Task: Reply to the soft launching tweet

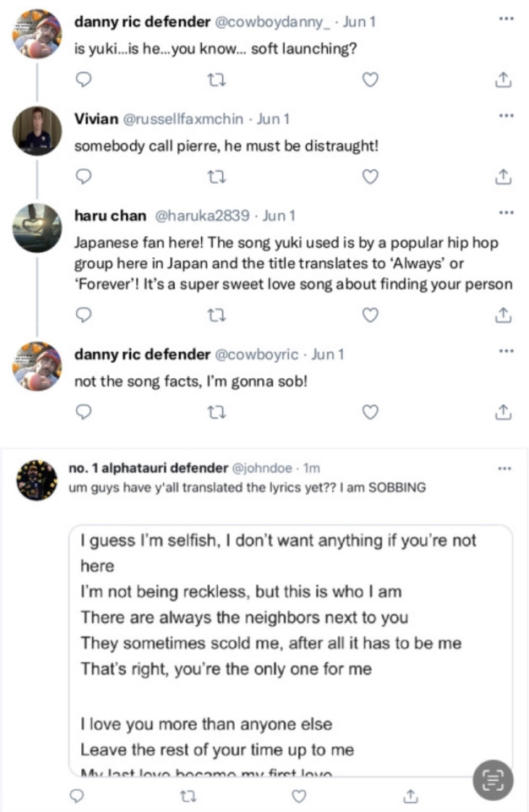Action: [83, 80]
